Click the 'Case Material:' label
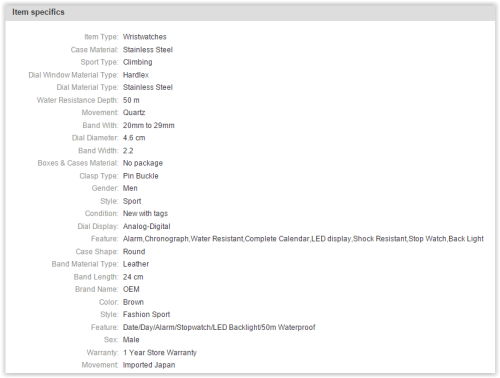The width and height of the screenshot is (500, 378). click(x=95, y=50)
